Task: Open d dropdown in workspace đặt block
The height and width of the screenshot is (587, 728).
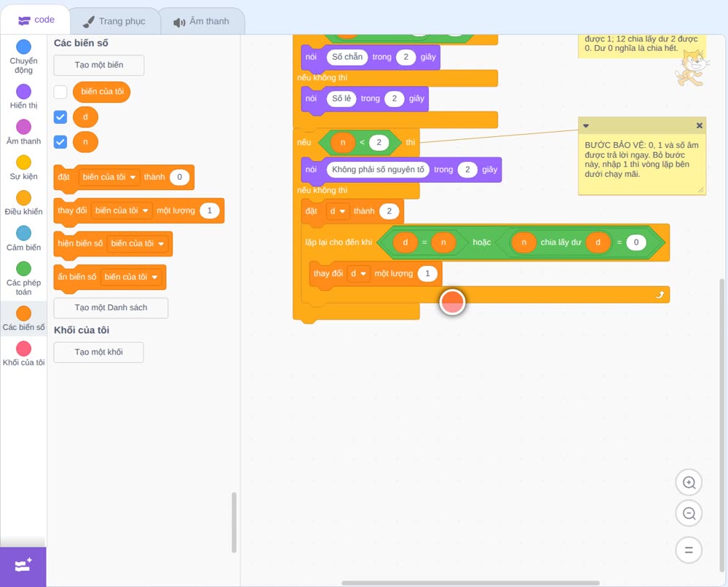Action: [x=338, y=211]
